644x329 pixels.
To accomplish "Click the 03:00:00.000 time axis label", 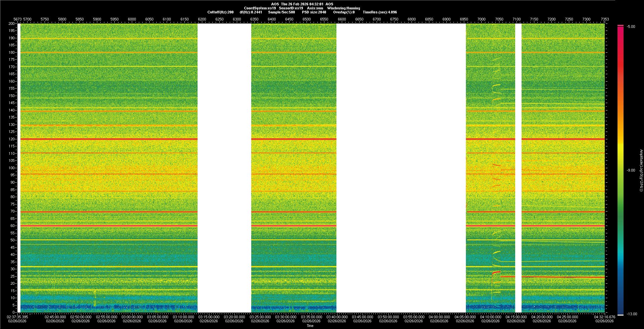I will tap(132, 317).
